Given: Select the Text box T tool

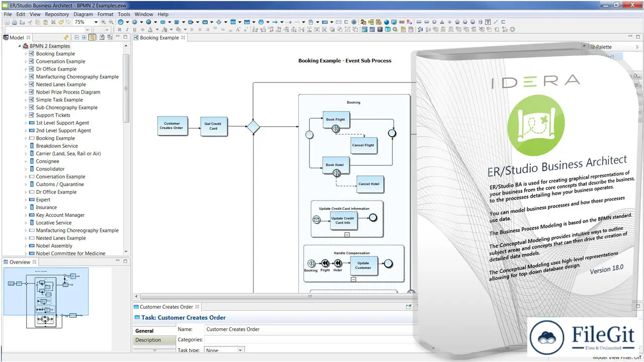Looking at the screenshot, I should [x=488, y=22].
